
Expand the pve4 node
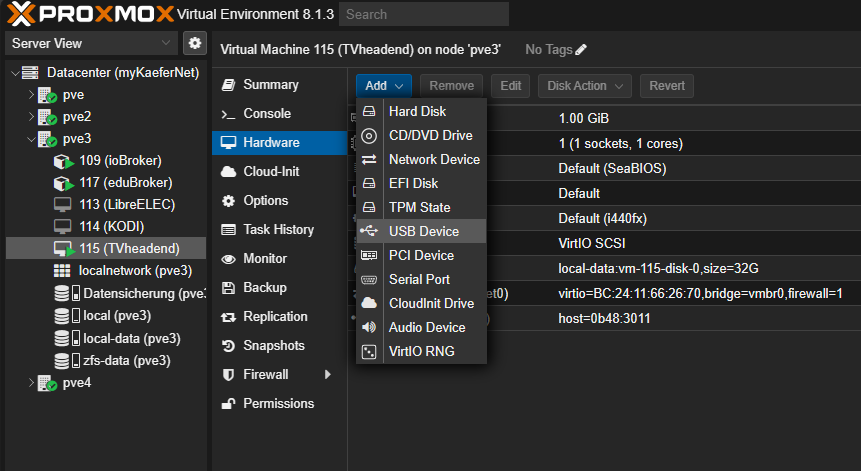30,383
